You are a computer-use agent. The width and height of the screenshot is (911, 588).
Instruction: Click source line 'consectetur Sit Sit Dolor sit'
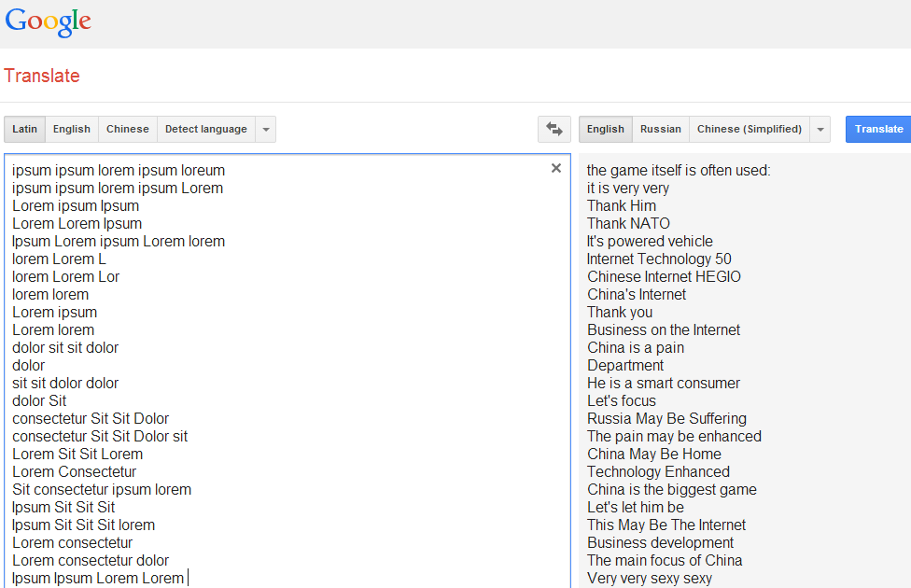100,437
